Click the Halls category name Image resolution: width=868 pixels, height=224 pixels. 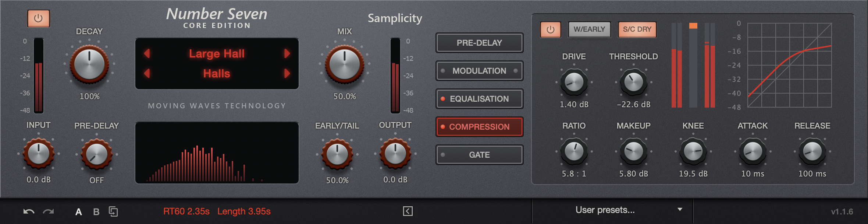[217, 74]
